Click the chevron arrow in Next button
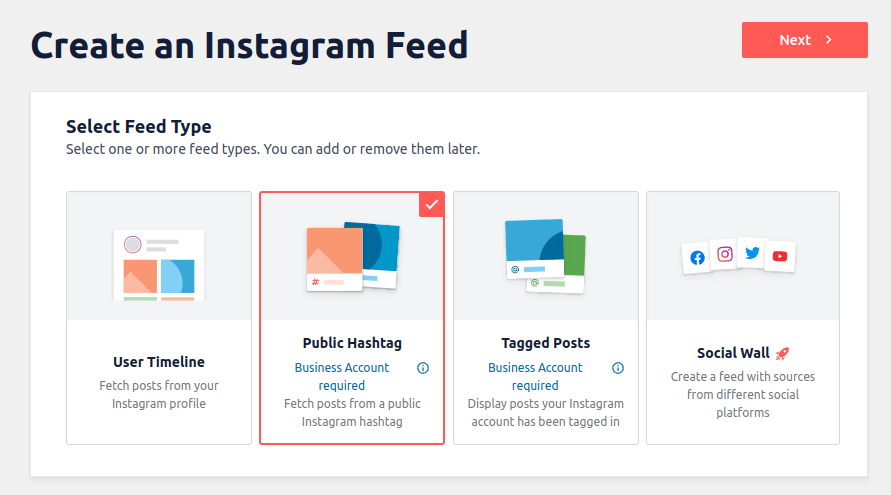891x495 pixels. pyautogui.click(x=829, y=40)
